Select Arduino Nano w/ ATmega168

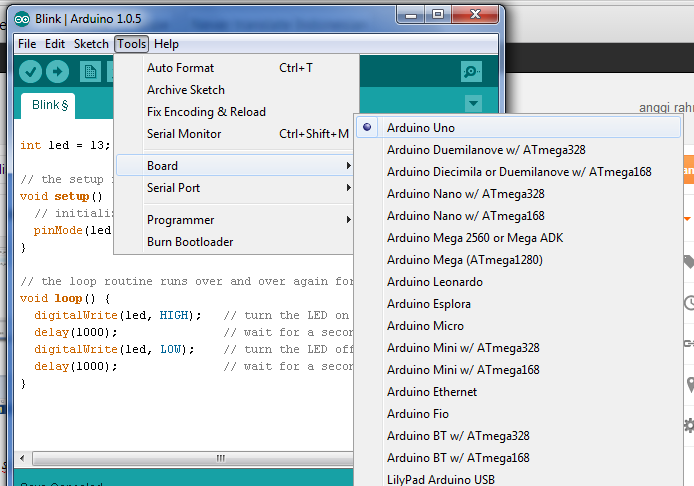click(x=518, y=216)
